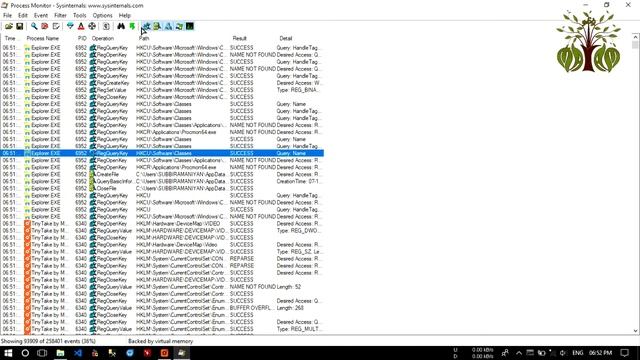Open the Tools menu
640x360 pixels.
[79, 16]
